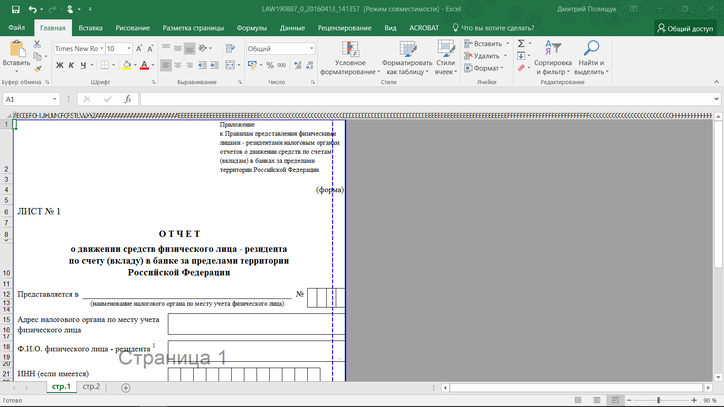
Task: Merge and center cells
Action: 230,65
